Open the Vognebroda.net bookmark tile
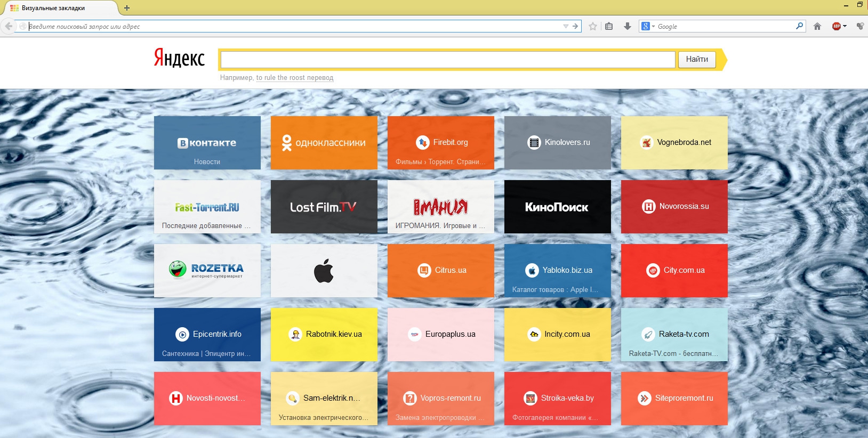The height and width of the screenshot is (438, 868). [x=674, y=143]
